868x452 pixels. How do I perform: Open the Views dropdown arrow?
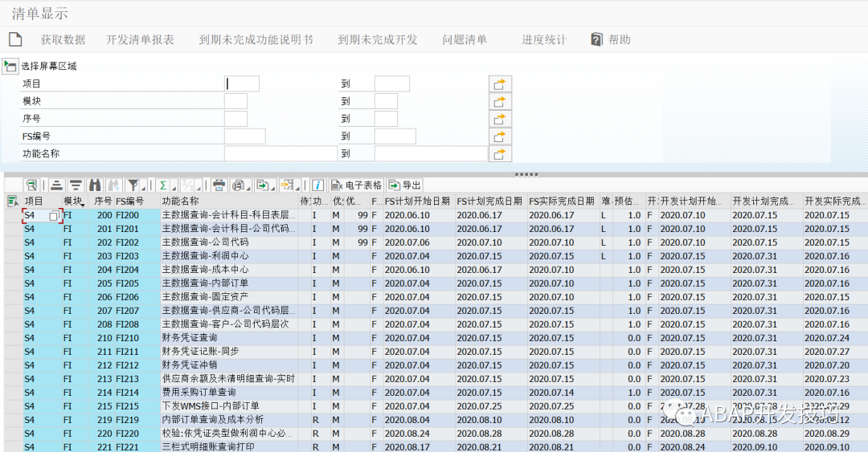(248, 189)
